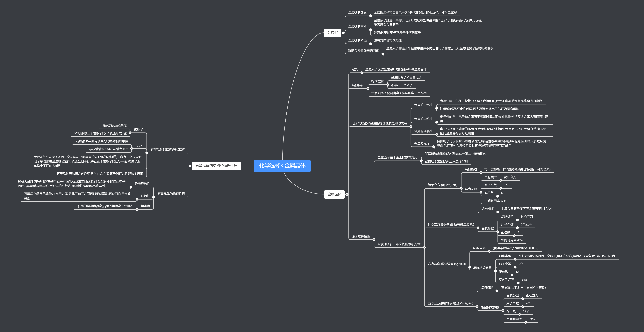
Task: Select the 金属键 node
Action: [x=333, y=33]
